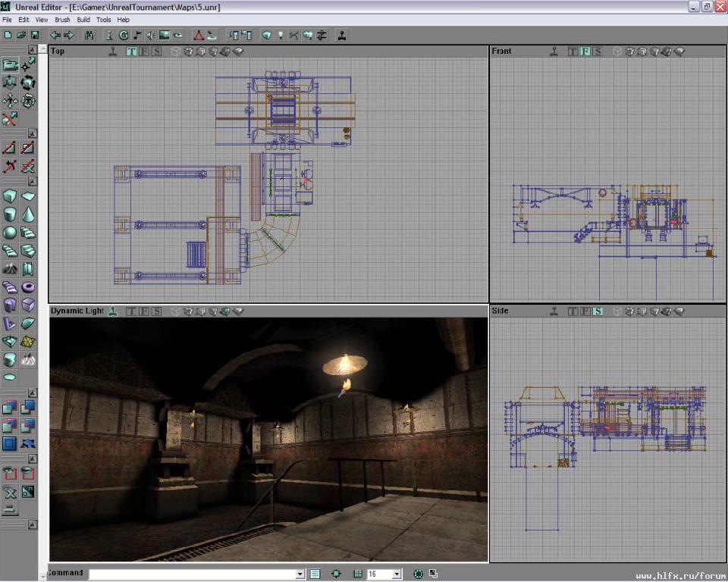728x582 pixels.
Task: Open Actor Class browser chess-piece icon
Action: pyautogui.click(x=109, y=35)
